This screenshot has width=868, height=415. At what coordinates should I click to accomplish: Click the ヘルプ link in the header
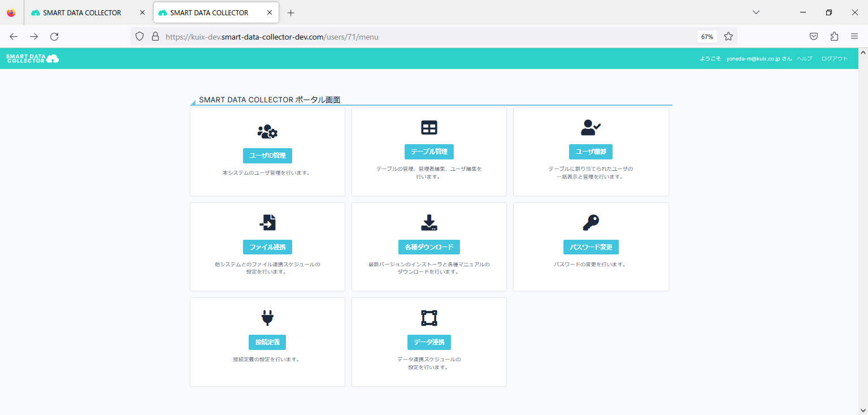pyautogui.click(x=804, y=59)
